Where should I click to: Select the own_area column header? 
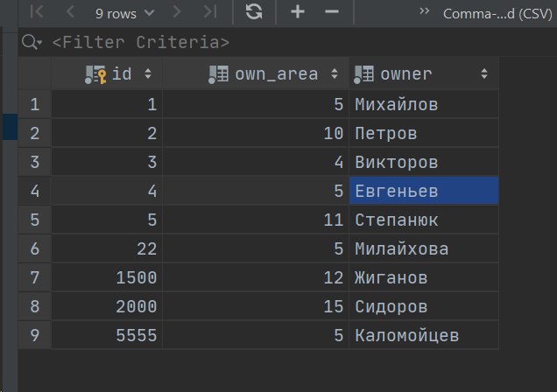[256, 73]
